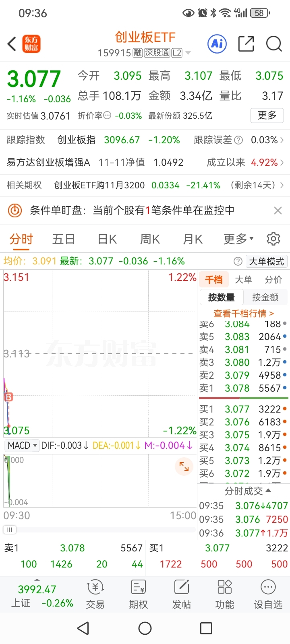Select the 千档 order book tab
290x644 pixels.
click(214, 280)
